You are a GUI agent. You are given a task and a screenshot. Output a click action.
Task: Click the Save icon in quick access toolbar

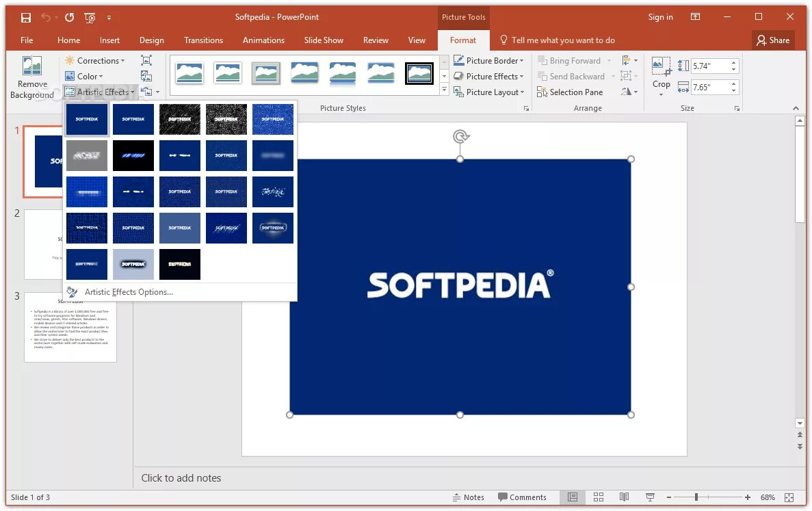click(25, 18)
